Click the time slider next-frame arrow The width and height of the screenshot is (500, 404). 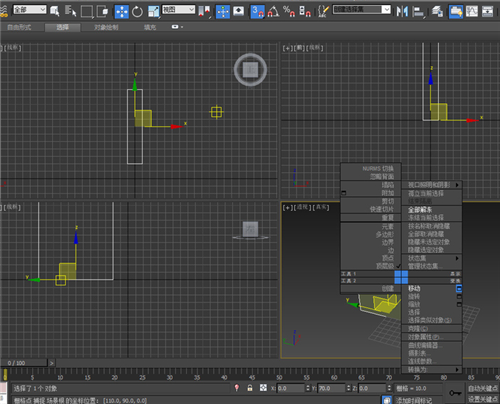[x=52, y=363]
